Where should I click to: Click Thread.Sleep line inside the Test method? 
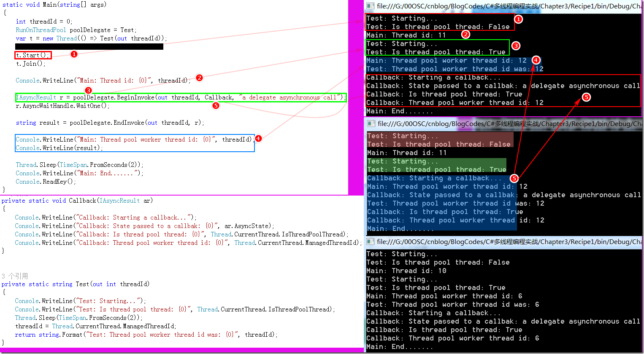click(79, 318)
